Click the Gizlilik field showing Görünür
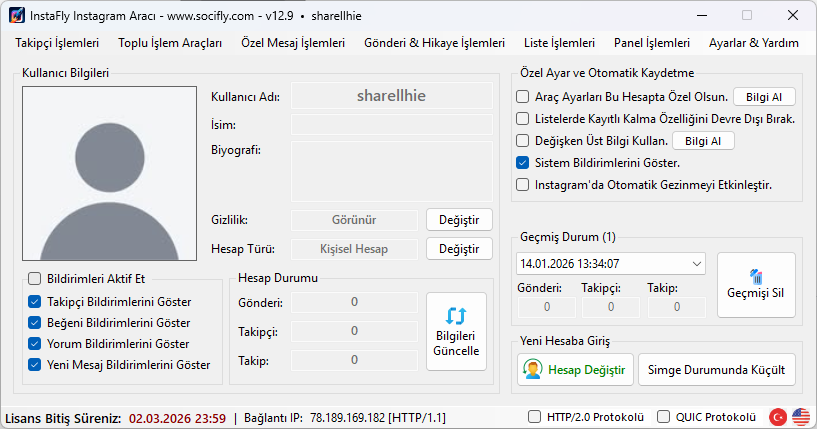Image resolution: width=817 pixels, height=429 pixels. click(x=354, y=220)
